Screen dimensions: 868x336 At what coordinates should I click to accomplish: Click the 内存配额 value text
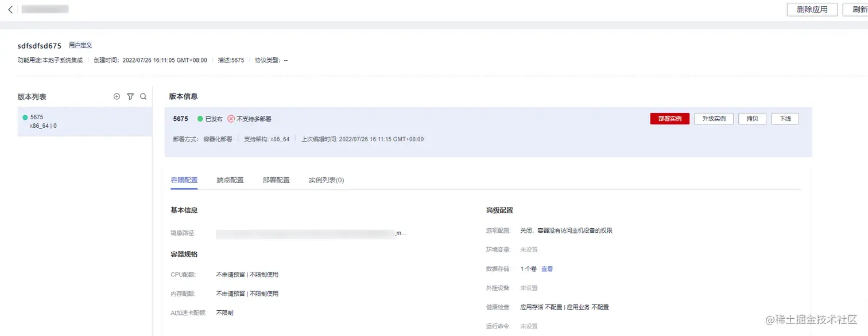click(x=247, y=294)
